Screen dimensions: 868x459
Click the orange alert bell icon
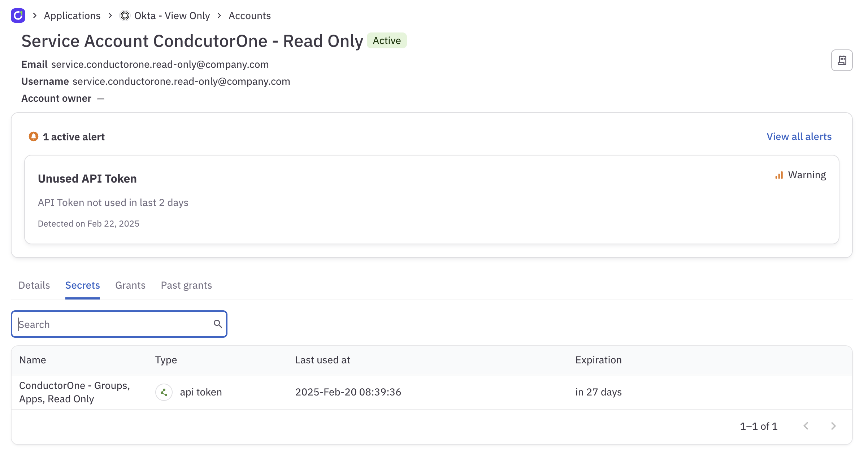(x=33, y=136)
